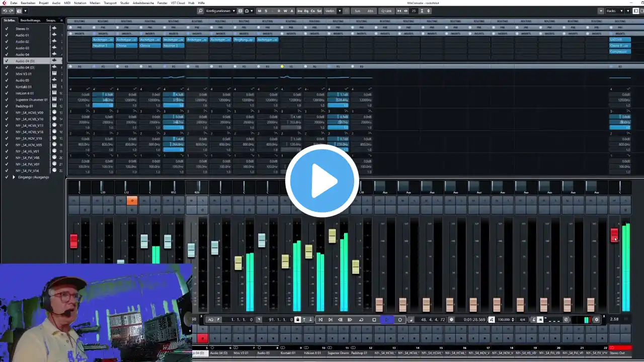Open transport bar settings gear

(x=597, y=319)
